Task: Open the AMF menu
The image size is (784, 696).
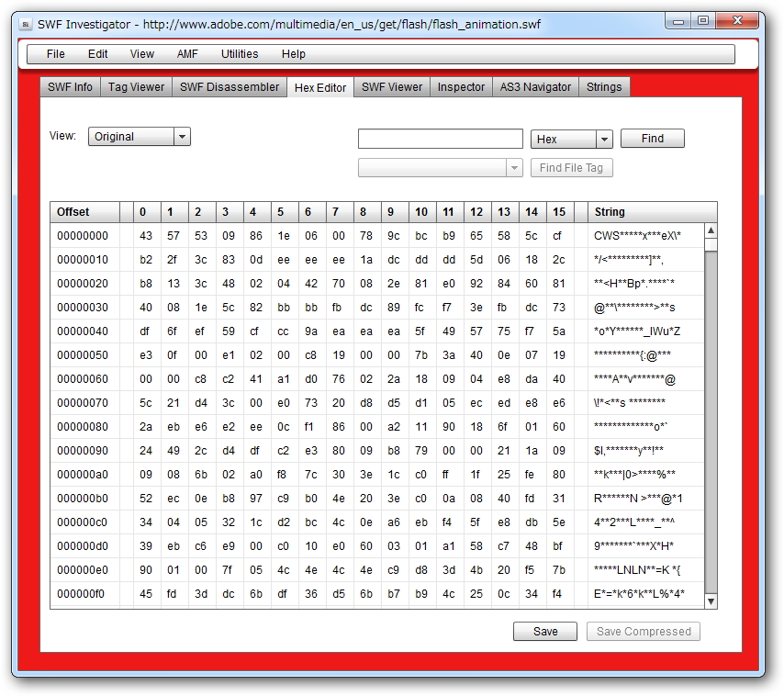Action: pos(187,54)
